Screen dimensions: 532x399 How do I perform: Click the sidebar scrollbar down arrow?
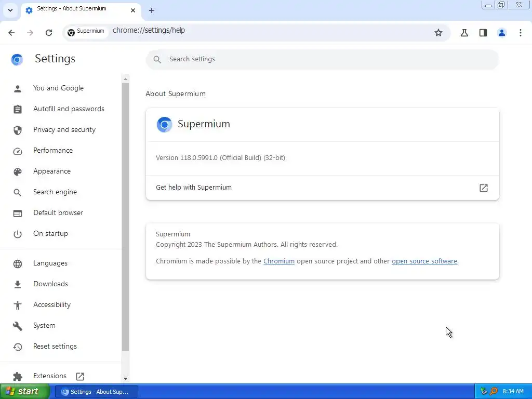point(126,379)
